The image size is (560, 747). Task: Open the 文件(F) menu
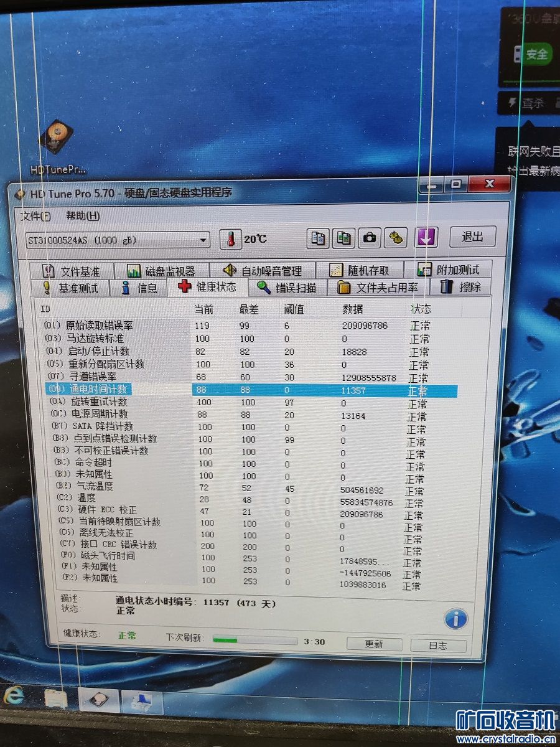[x=35, y=216]
